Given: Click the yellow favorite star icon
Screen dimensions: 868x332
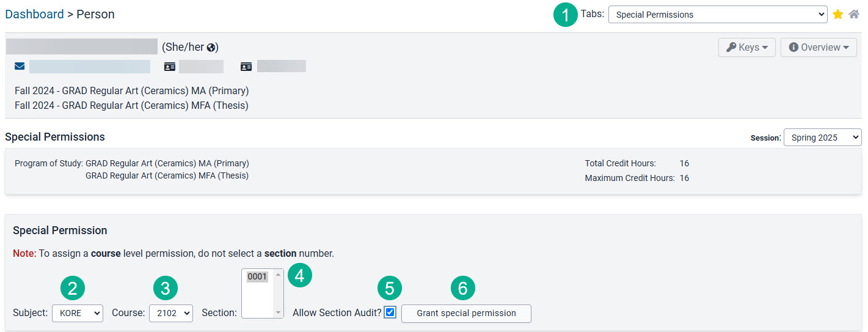Looking at the screenshot, I should [x=838, y=14].
